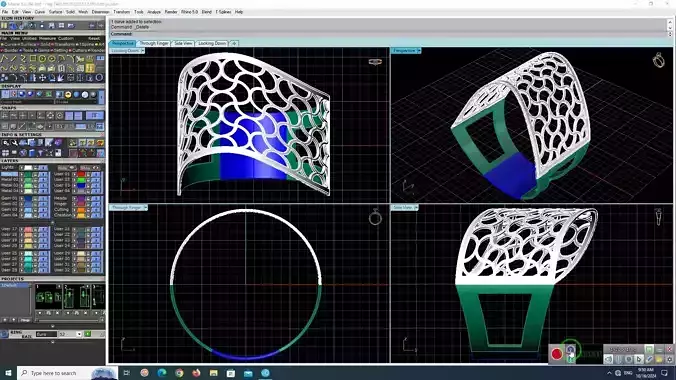This screenshot has width=676, height=380.
Task: Click the magnifier icon in Info & Settings
Action: (x=5, y=143)
